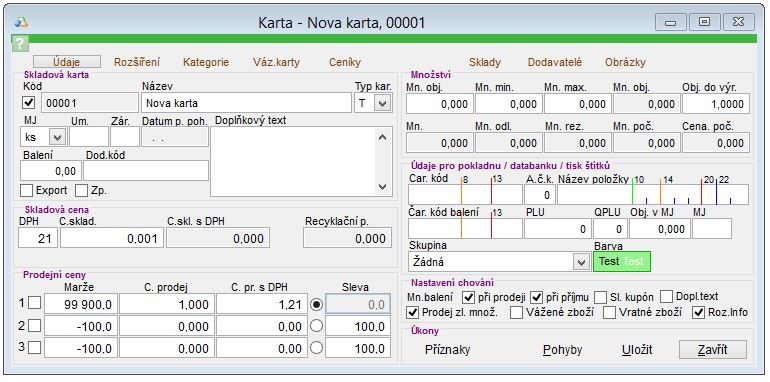Open the Kategorie tab
Screen dimensions: 770x382
(x=206, y=62)
